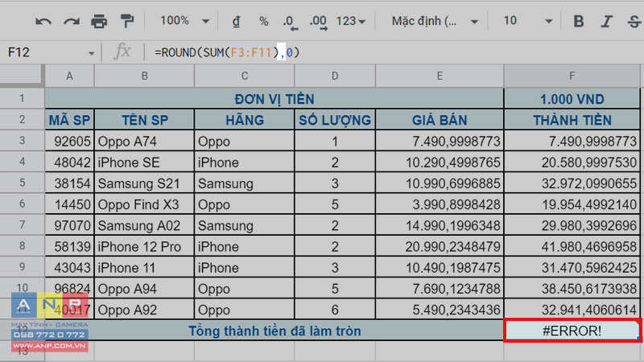Apply percent format icon
The height and width of the screenshot is (362, 644).
coord(264,21)
